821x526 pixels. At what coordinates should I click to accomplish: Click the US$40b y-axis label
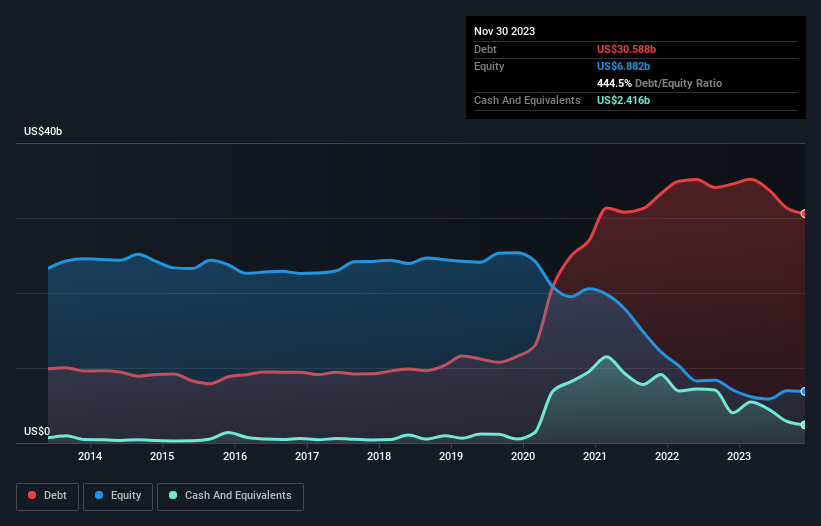(x=43, y=131)
